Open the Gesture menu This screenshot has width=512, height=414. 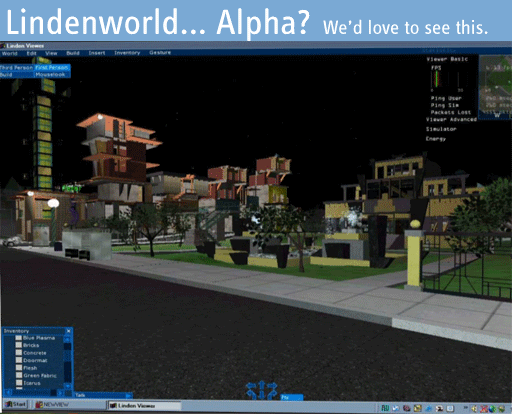pyautogui.click(x=160, y=53)
